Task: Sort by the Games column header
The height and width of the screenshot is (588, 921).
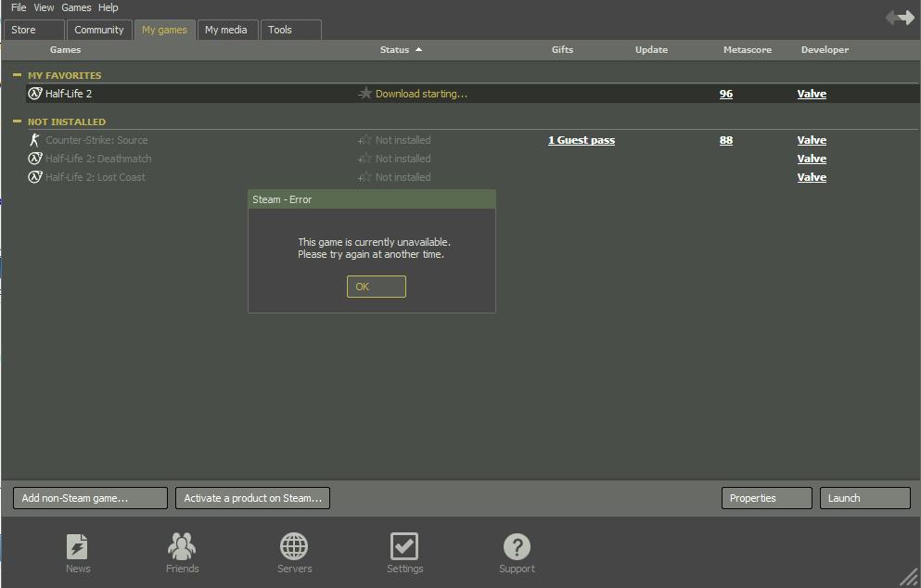Action: click(65, 50)
